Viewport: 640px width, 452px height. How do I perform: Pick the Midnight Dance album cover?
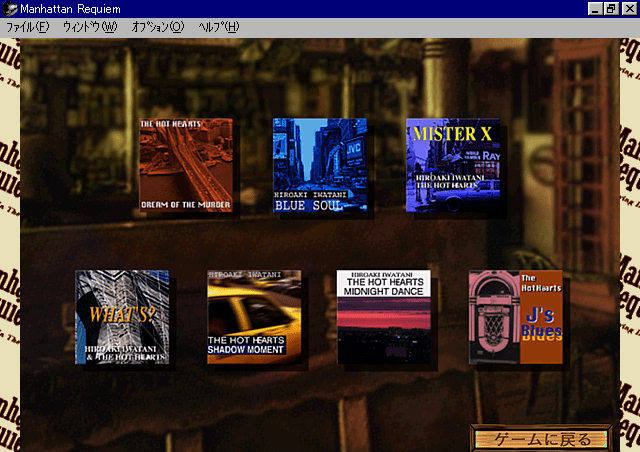(x=384, y=317)
